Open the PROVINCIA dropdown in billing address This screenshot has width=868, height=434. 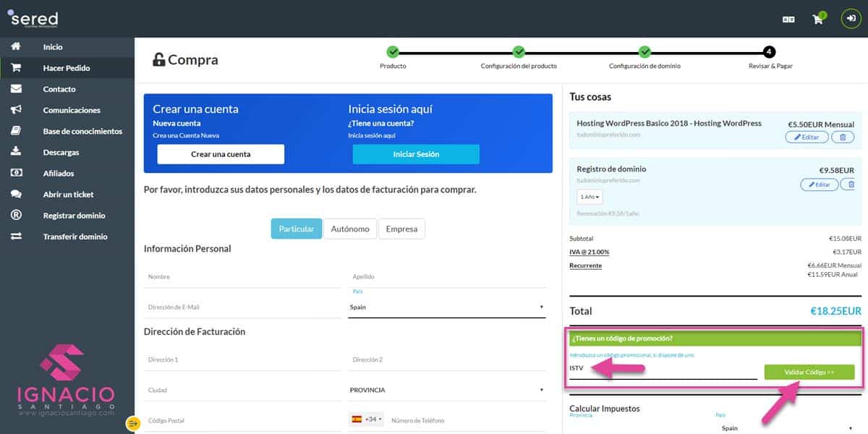tap(448, 390)
